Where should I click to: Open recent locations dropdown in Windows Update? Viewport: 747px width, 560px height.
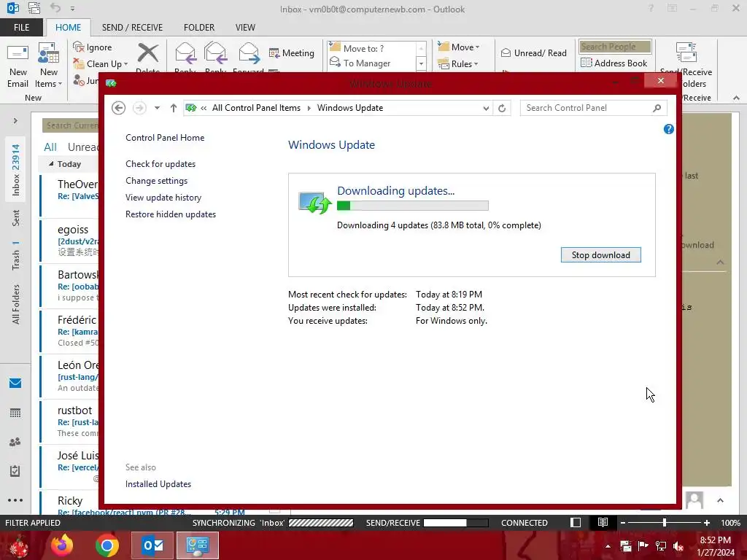pyautogui.click(x=157, y=108)
